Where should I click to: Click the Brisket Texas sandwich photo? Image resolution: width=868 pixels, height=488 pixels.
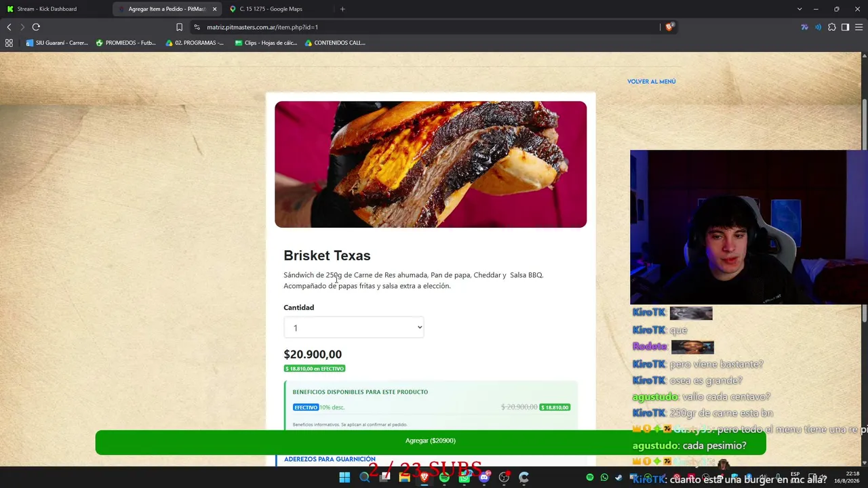(x=431, y=164)
